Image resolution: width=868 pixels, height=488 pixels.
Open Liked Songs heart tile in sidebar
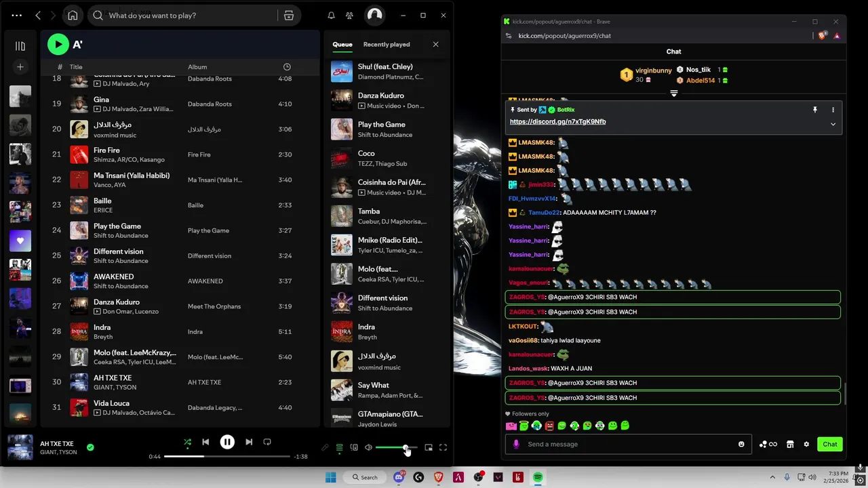[20, 241]
